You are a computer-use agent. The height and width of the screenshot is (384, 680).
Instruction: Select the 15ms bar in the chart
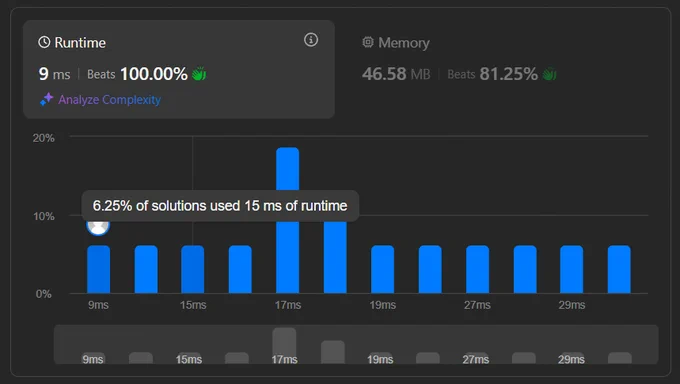point(193,269)
